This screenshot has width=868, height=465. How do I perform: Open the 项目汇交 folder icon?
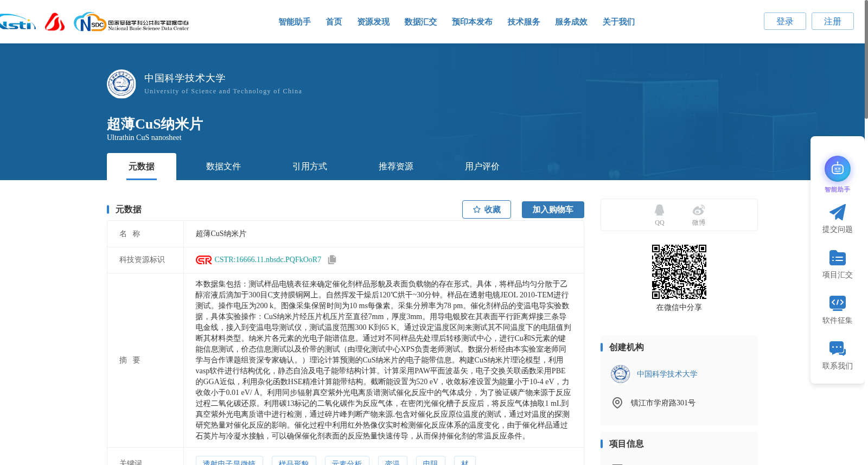pos(837,258)
